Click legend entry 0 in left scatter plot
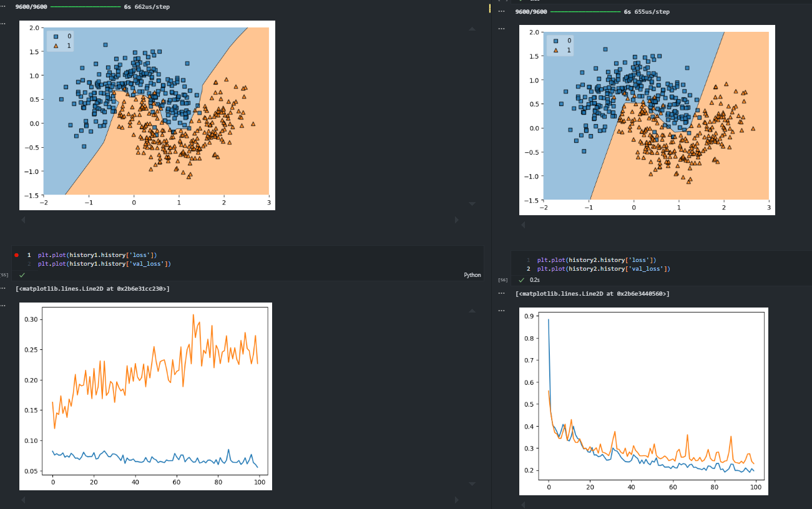Viewport: 812px width, 509px height. click(63, 36)
